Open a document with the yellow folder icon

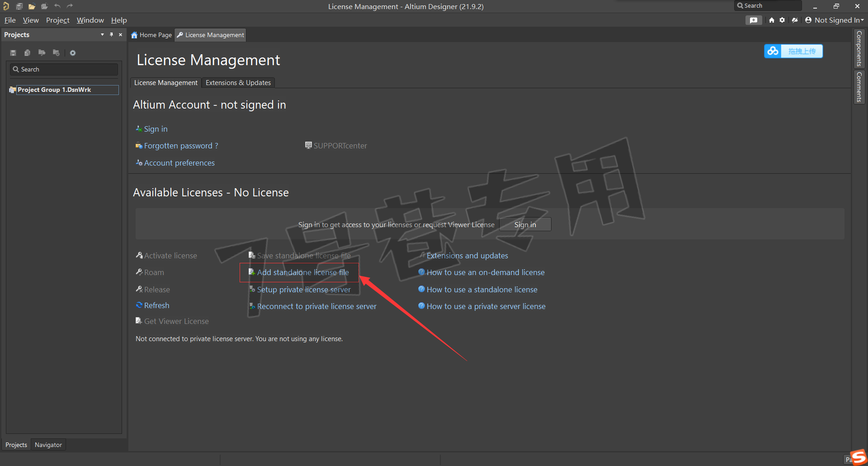click(32, 6)
